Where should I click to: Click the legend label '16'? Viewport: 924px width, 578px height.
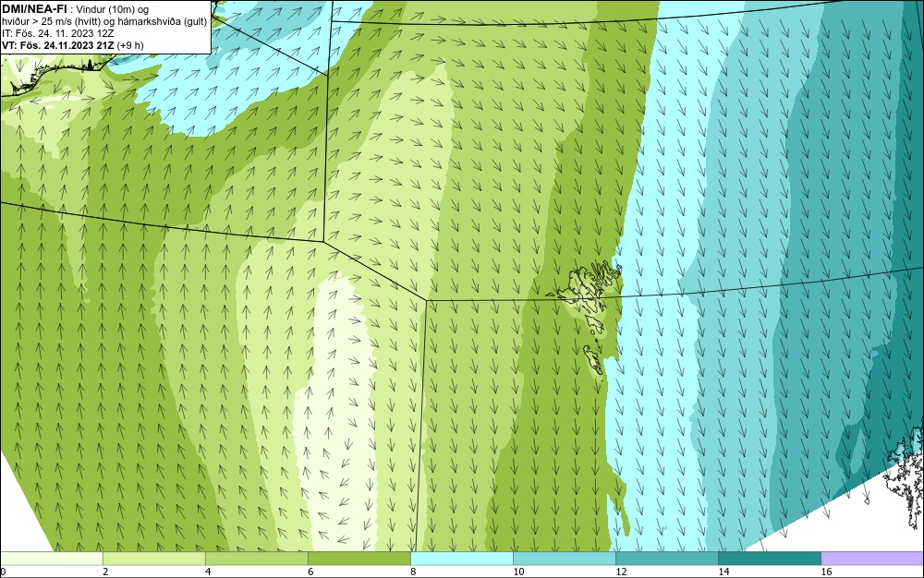click(x=826, y=572)
